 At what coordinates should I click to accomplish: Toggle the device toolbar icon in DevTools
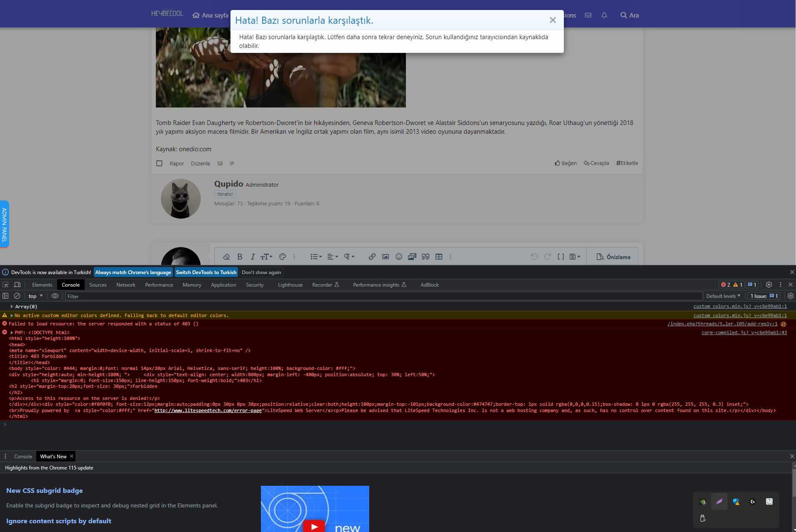(x=17, y=285)
